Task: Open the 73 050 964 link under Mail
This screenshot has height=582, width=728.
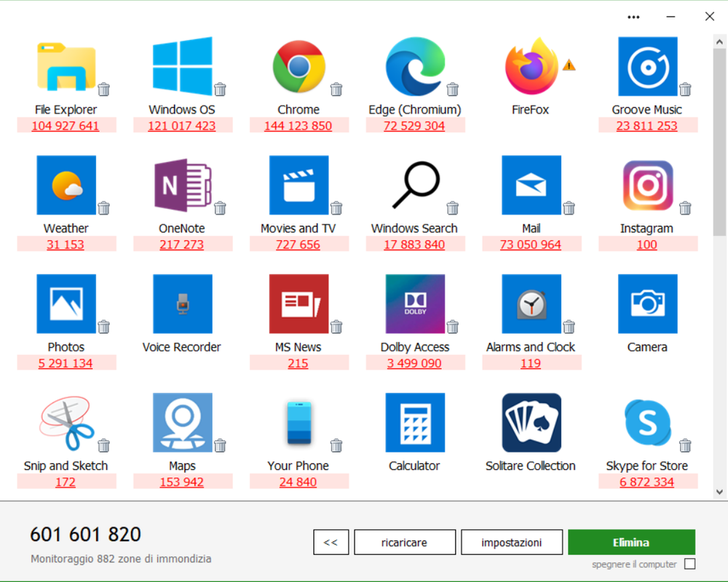Action: [531, 244]
